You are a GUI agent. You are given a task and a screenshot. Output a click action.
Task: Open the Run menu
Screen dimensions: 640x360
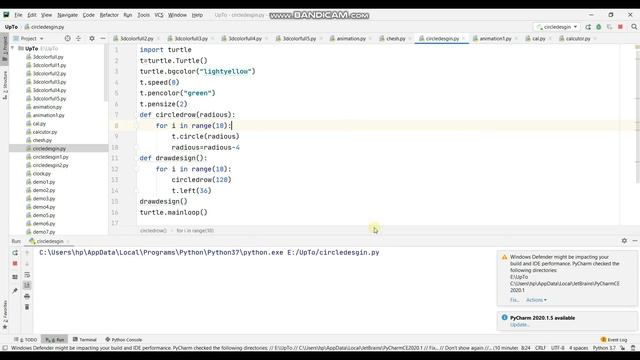point(128,15)
